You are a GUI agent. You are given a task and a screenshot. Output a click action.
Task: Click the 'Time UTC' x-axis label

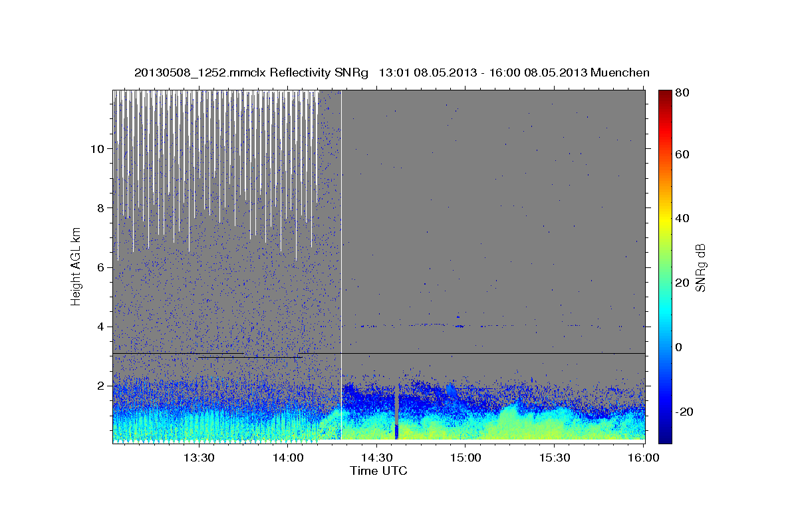(378, 471)
